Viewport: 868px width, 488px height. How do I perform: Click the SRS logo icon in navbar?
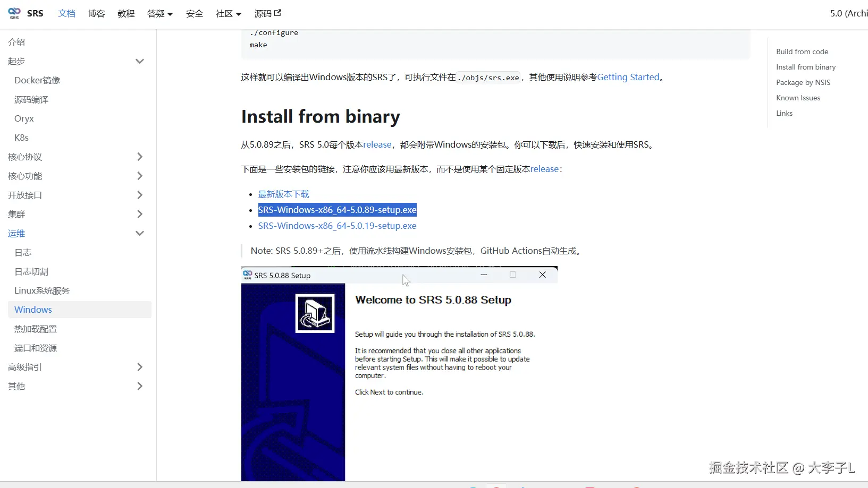[x=14, y=13]
